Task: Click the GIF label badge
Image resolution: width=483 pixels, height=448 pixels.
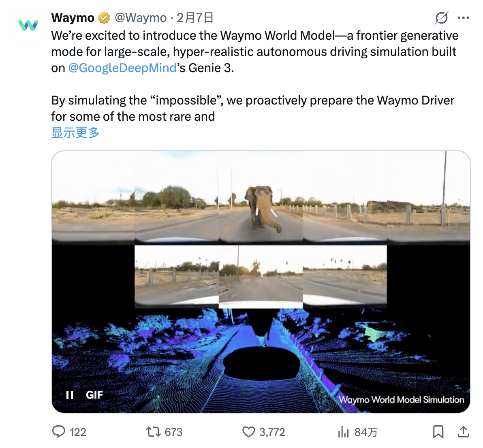Action: click(x=94, y=395)
